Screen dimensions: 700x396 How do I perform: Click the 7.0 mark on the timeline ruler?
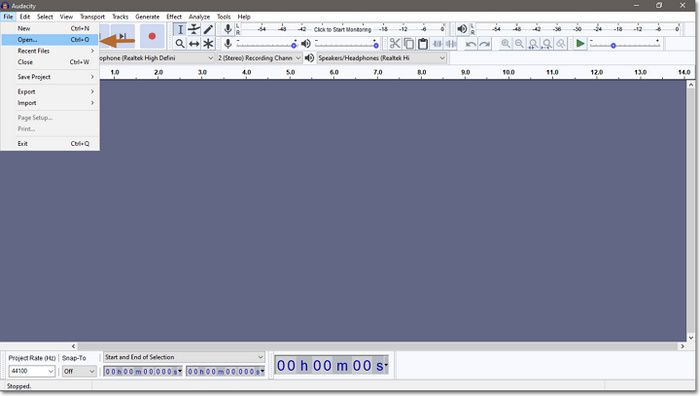[378, 72]
